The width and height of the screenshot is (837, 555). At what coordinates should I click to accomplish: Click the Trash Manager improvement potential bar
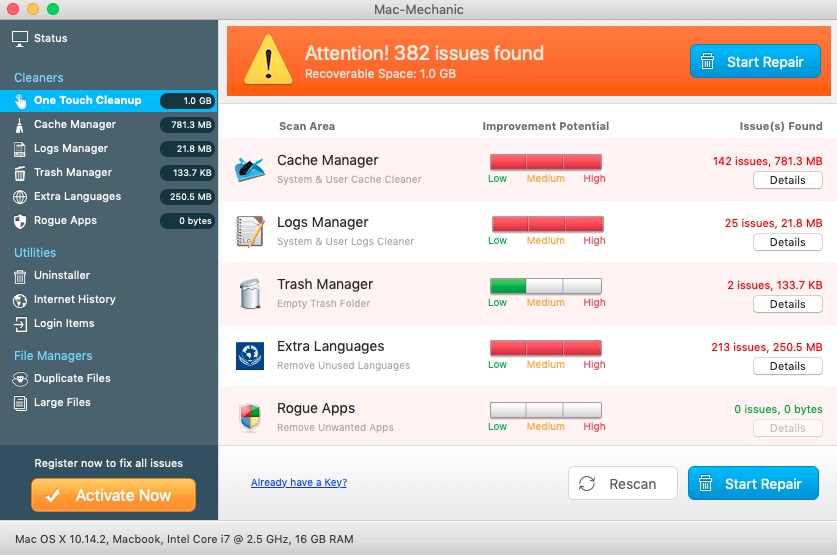(x=545, y=286)
